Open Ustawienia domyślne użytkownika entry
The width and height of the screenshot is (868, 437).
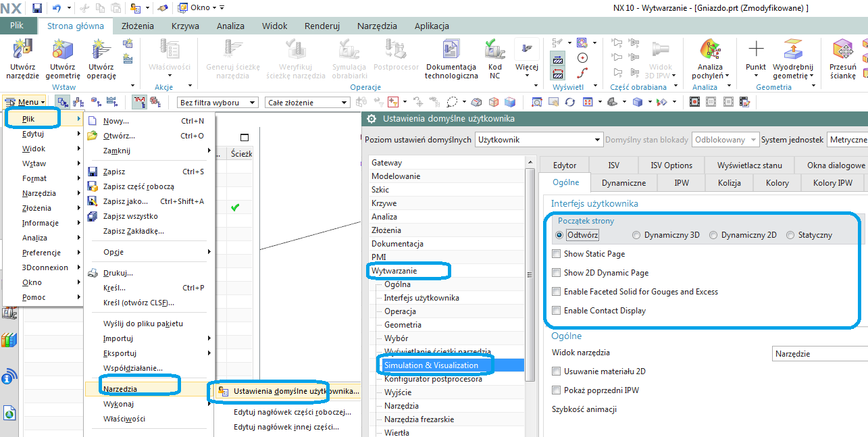click(287, 391)
